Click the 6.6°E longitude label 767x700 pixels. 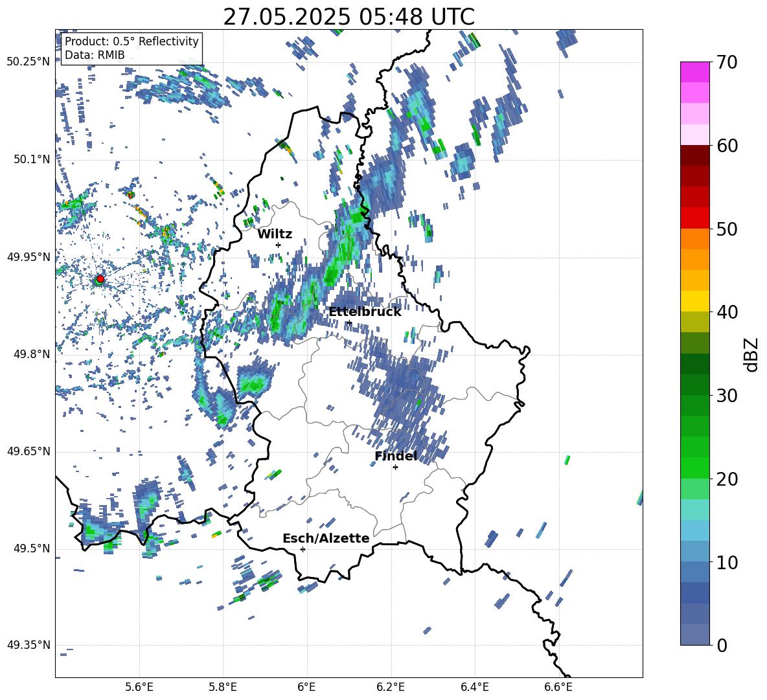[558, 687]
